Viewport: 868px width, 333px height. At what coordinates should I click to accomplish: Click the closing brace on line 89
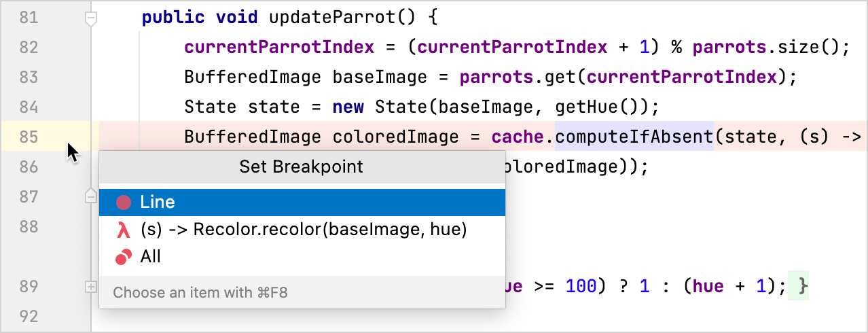pyautogui.click(x=803, y=287)
